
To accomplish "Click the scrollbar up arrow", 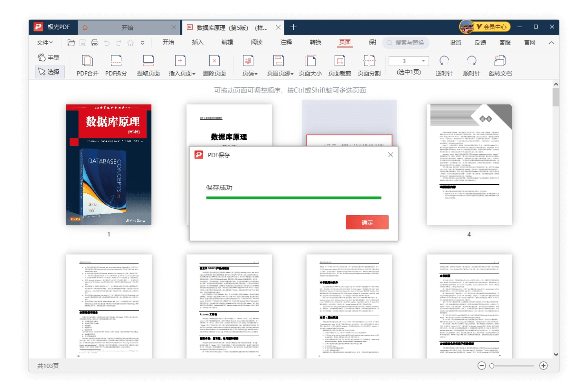I will pyautogui.click(x=556, y=84).
